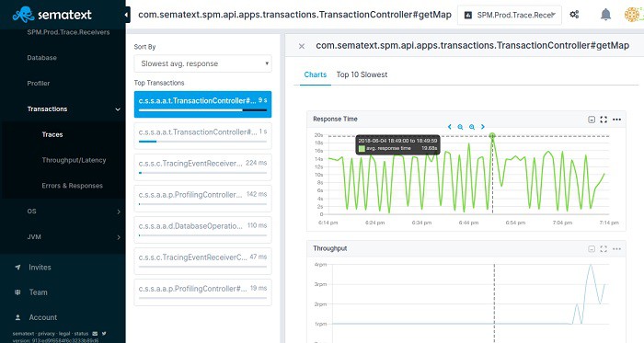
Task: Minimize the Response Time chart panel
Action: (592, 120)
